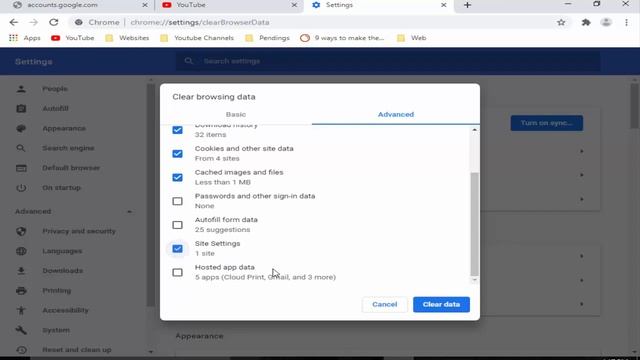Click the Clear data button
Viewport: 640px width, 360px height.
pyautogui.click(x=441, y=304)
